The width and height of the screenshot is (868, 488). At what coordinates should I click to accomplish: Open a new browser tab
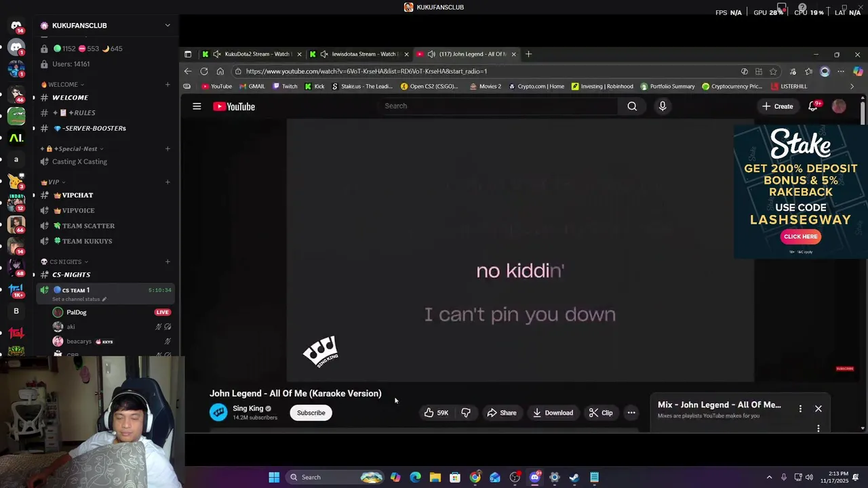[x=528, y=54]
